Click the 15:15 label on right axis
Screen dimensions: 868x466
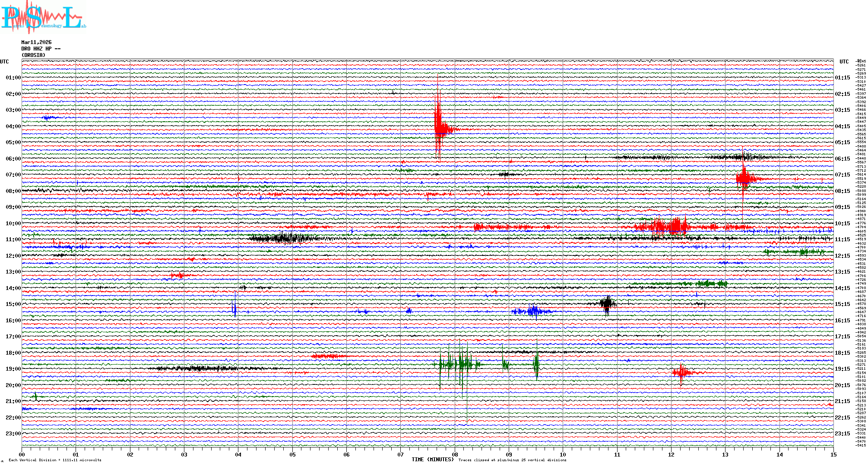tap(842, 304)
